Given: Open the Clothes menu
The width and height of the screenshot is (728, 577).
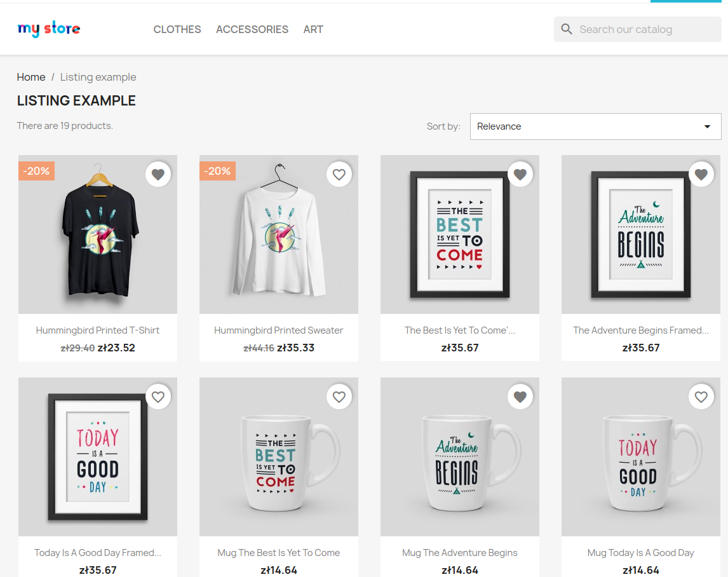Looking at the screenshot, I should point(177,29).
